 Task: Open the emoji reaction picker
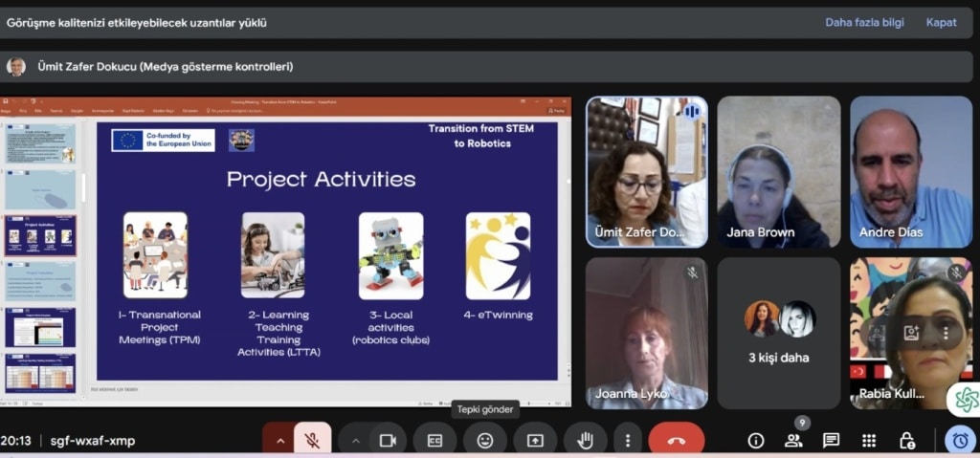pos(485,440)
